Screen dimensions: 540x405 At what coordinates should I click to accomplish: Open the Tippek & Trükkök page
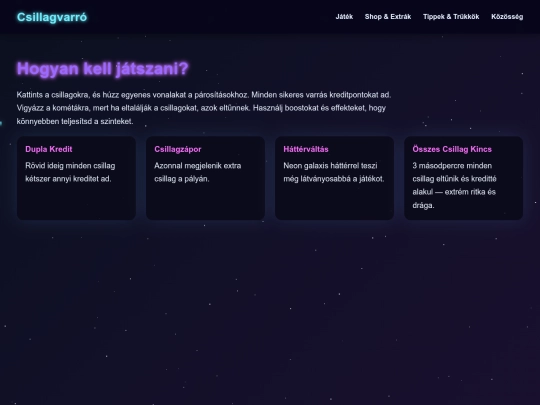451,17
